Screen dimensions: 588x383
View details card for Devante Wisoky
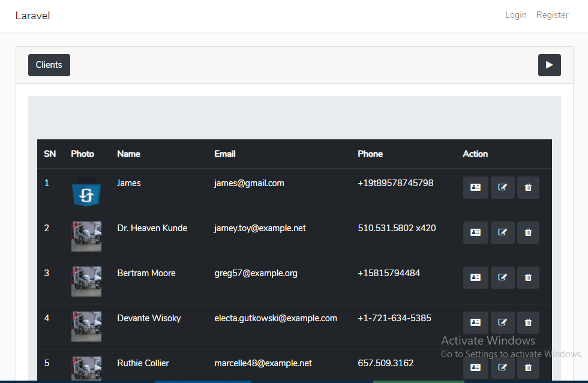[475, 322]
